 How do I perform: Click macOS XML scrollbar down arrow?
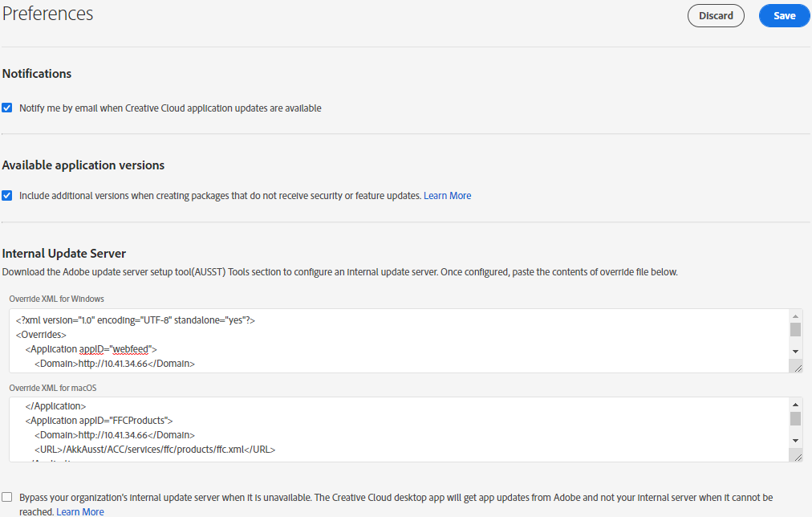(795, 440)
